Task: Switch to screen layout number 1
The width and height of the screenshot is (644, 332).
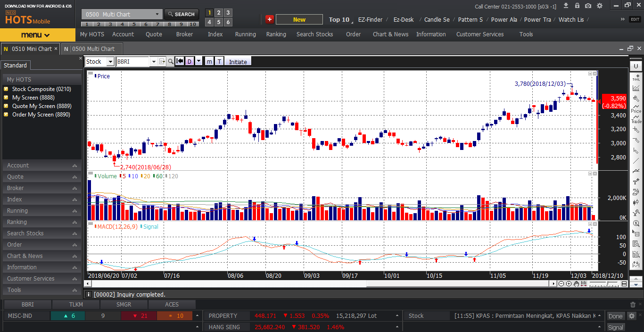Action: click(x=210, y=13)
